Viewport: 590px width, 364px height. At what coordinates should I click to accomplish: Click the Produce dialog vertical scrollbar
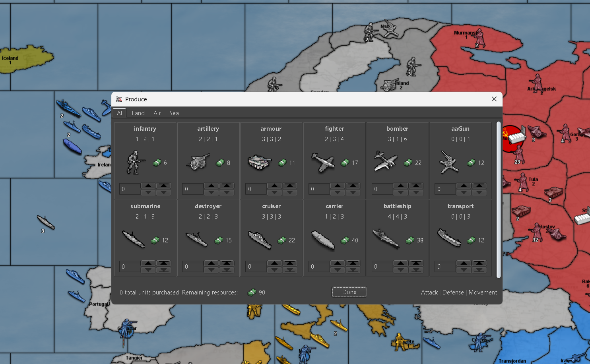pos(499,200)
